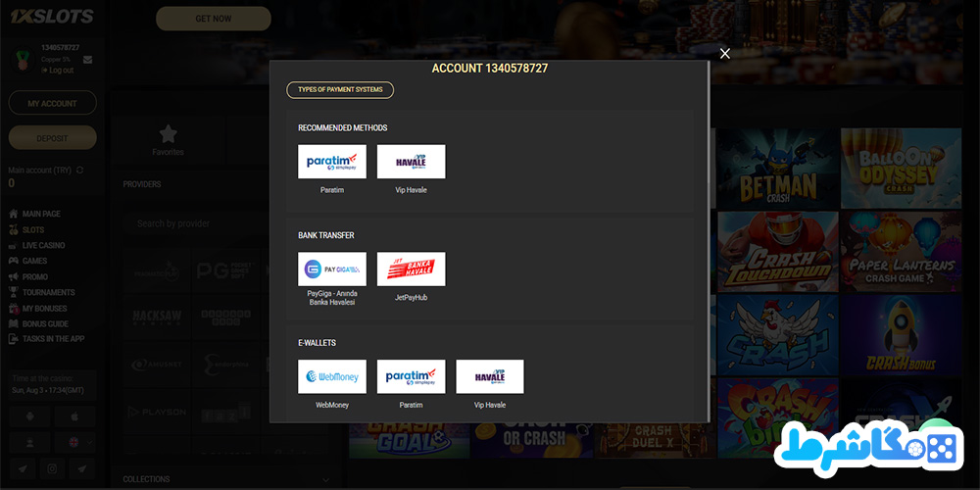
Task: Select PG Pocket Games Soft provider
Action: (x=226, y=270)
